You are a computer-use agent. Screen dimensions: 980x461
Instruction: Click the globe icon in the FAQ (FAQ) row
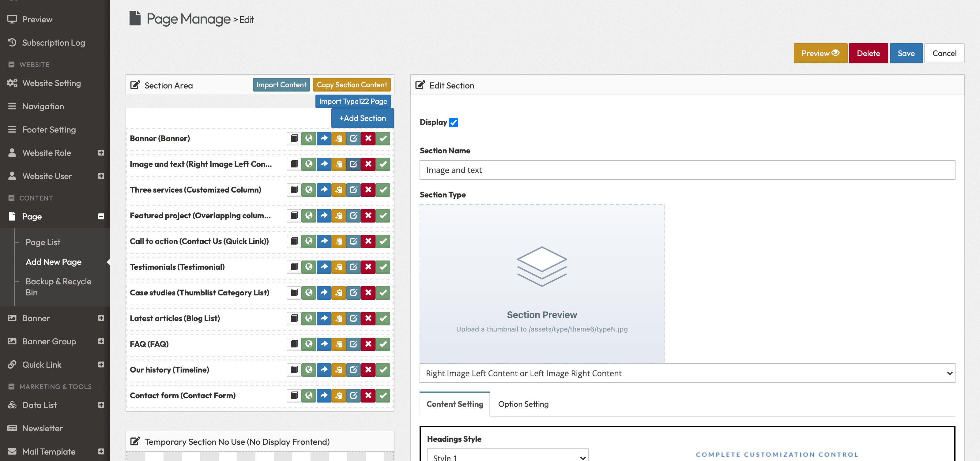point(309,344)
